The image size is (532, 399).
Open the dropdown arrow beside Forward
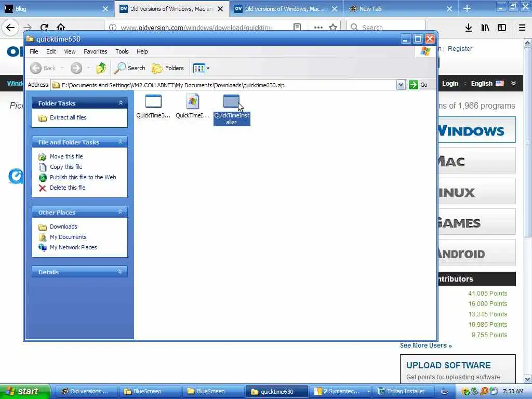[88, 68]
